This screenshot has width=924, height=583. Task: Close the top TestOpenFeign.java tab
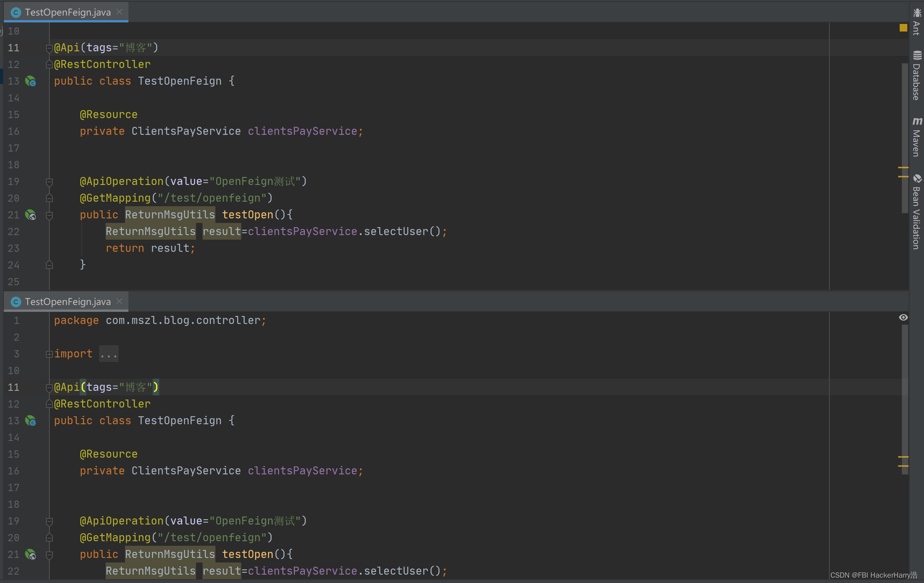(119, 12)
